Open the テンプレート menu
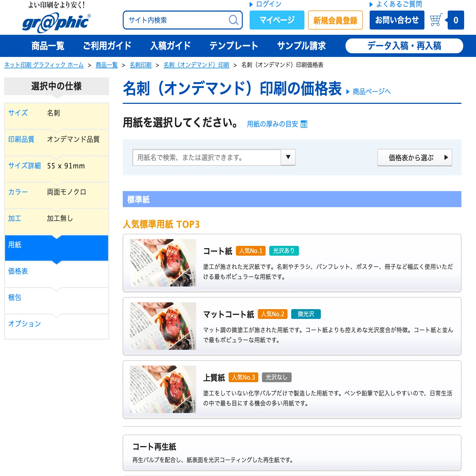This screenshot has width=476, height=476. coord(234,46)
